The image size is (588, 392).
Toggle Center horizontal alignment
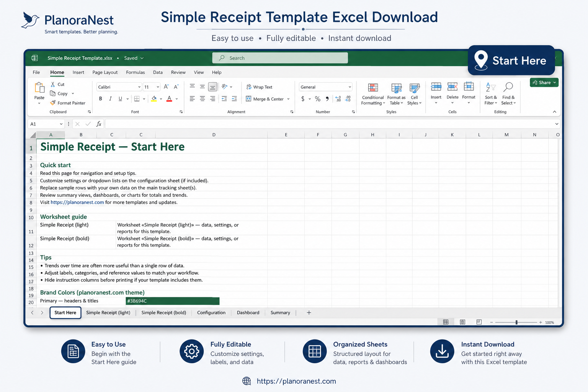pyautogui.click(x=202, y=99)
